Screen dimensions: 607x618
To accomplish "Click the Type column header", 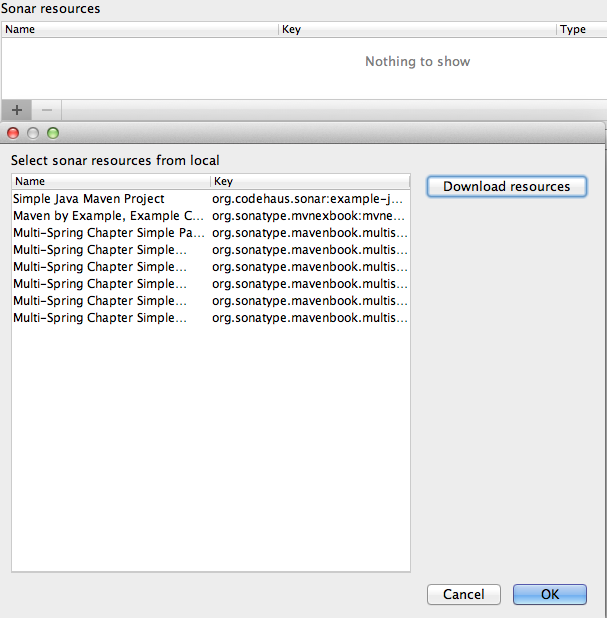I will click(x=582, y=29).
